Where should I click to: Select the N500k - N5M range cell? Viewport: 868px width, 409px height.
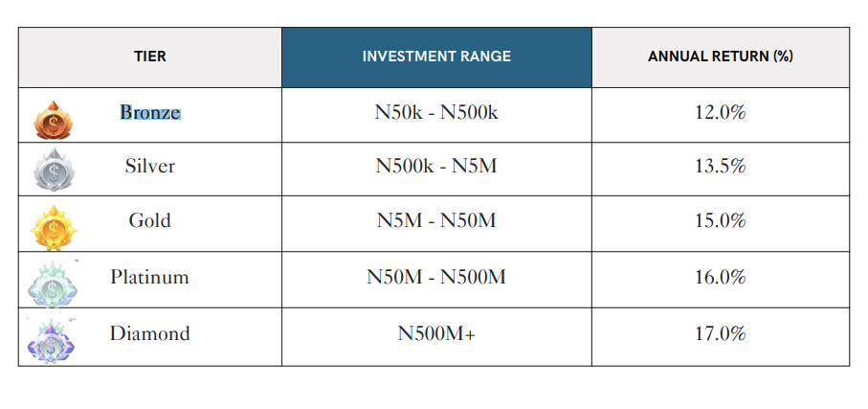[x=436, y=166]
